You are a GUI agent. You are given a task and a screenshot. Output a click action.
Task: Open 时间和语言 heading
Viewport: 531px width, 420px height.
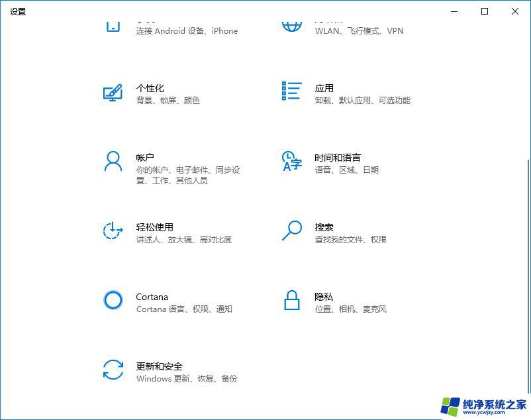338,158
